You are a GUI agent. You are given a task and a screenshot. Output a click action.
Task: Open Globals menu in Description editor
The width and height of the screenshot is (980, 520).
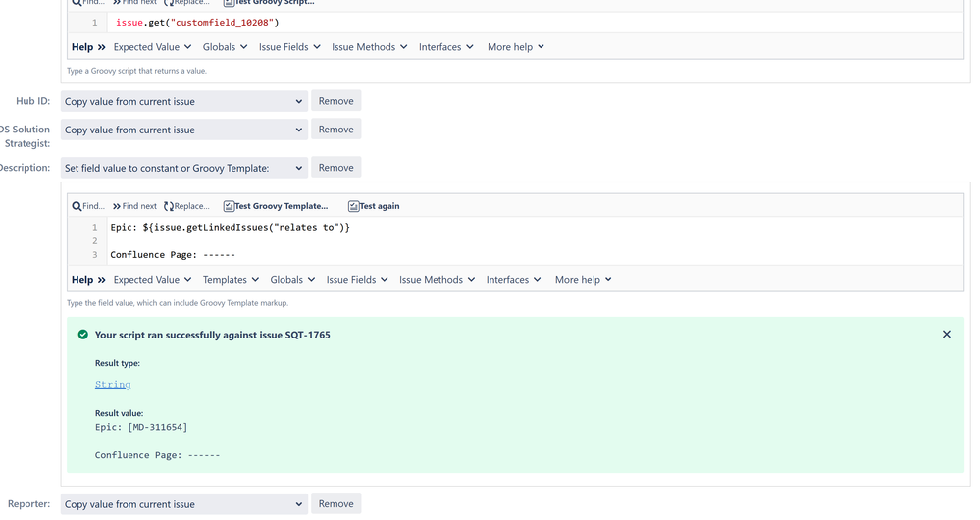tap(292, 280)
